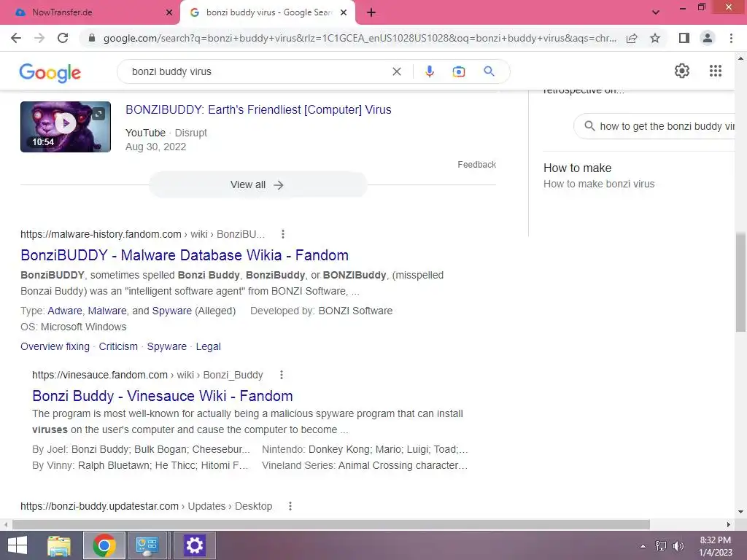Image resolution: width=747 pixels, height=560 pixels.
Task: Open the Windows Start menu
Action: pos(18,545)
